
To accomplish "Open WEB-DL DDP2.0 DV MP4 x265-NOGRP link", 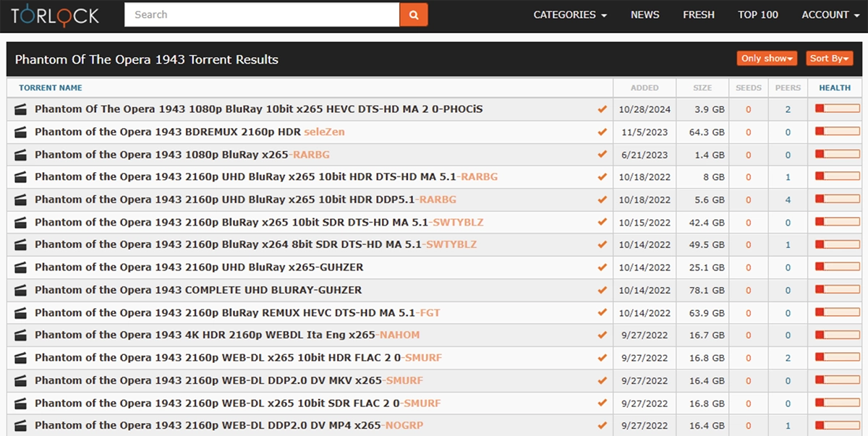I will 229,425.
